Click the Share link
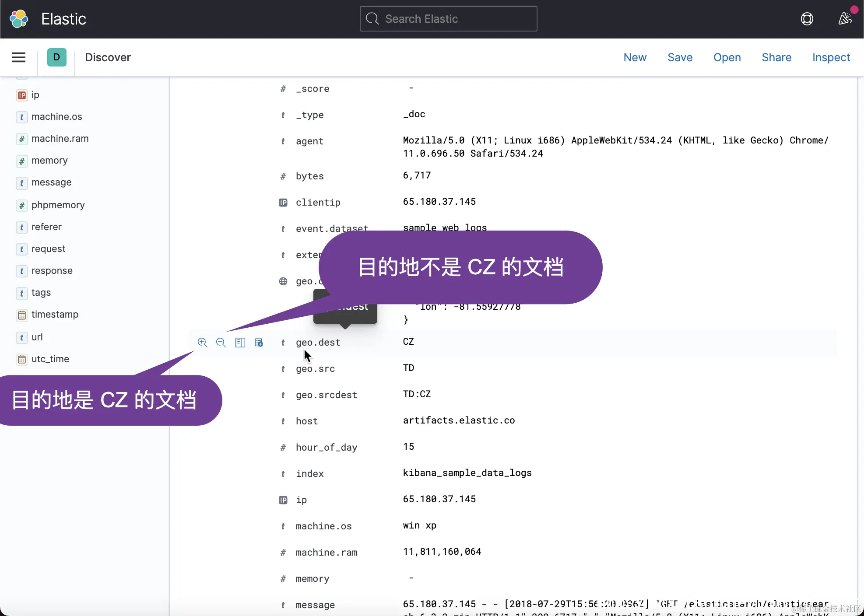Viewport: 864px width, 616px height. click(x=776, y=57)
